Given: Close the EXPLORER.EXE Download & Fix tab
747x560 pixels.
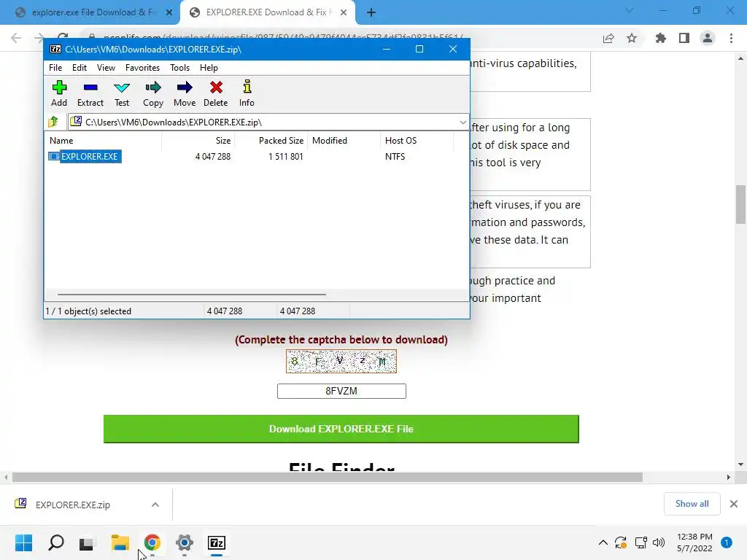Looking at the screenshot, I should pyautogui.click(x=344, y=12).
